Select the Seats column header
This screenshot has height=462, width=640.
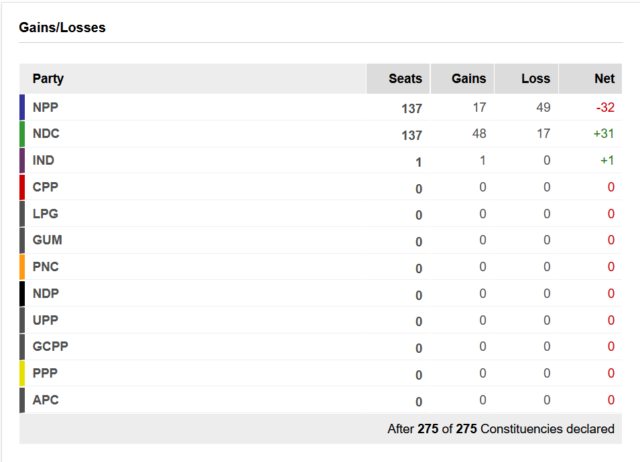tap(398, 79)
